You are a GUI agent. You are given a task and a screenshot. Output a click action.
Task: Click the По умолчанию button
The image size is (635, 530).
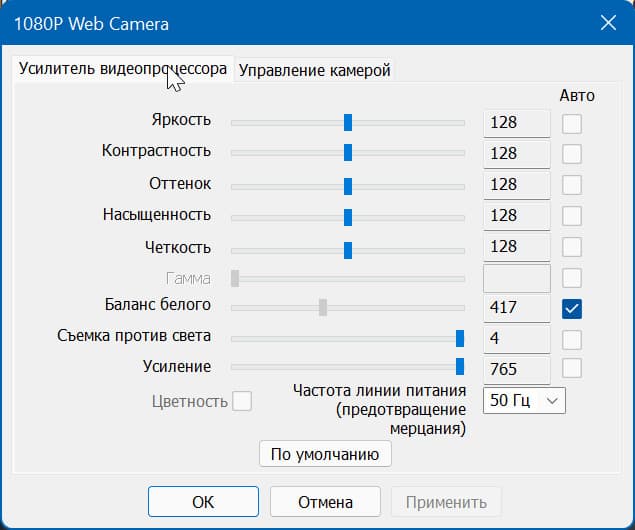[325, 454]
